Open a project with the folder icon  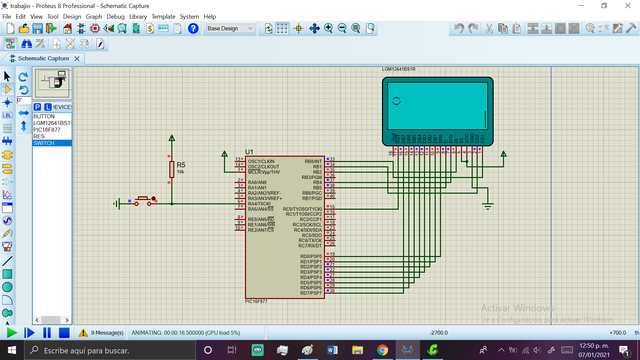[x=24, y=29]
